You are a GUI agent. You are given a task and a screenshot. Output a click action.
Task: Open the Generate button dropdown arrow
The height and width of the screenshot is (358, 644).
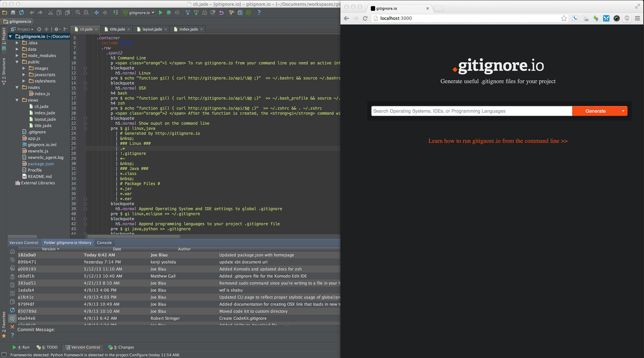pos(623,111)
